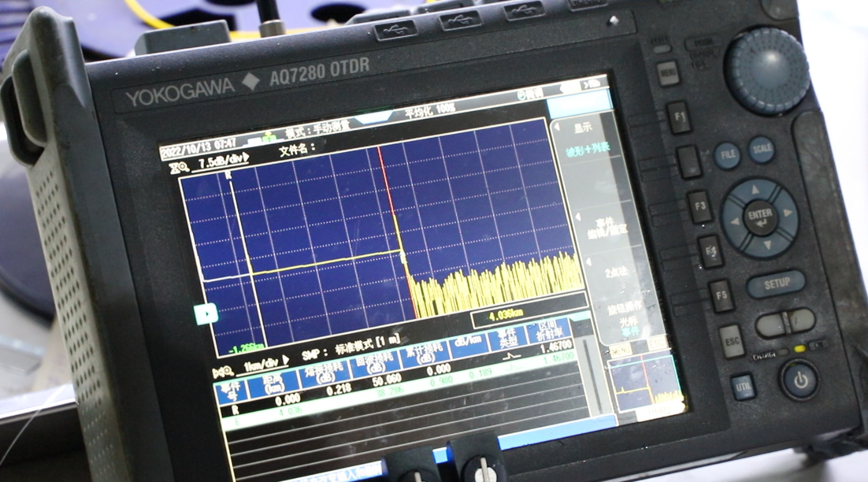
Task: Click the 平均化 100% averaging indicator
Action: pos(429,111)
